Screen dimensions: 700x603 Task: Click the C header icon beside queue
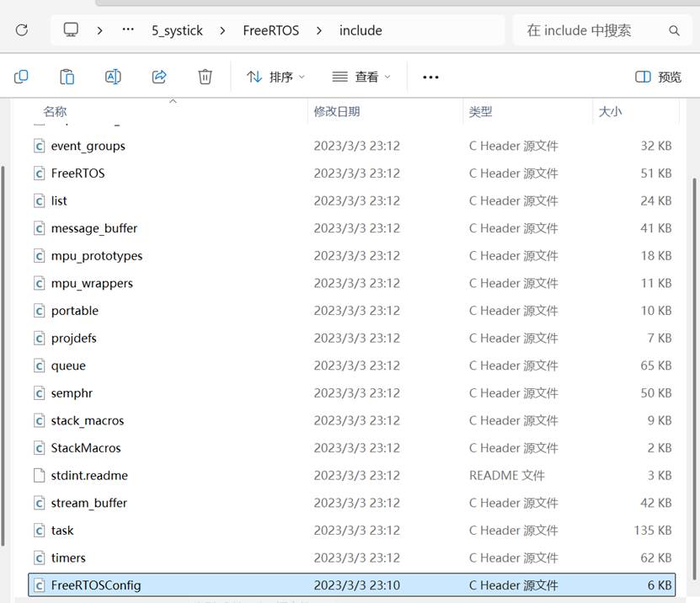pos(39,366)
